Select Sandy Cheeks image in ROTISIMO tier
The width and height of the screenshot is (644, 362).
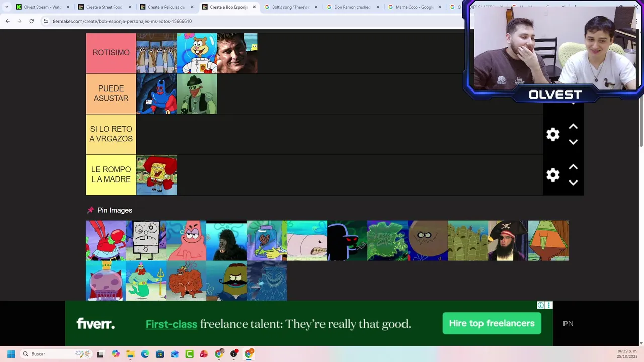pyautogui.click(x=197, y=53)
